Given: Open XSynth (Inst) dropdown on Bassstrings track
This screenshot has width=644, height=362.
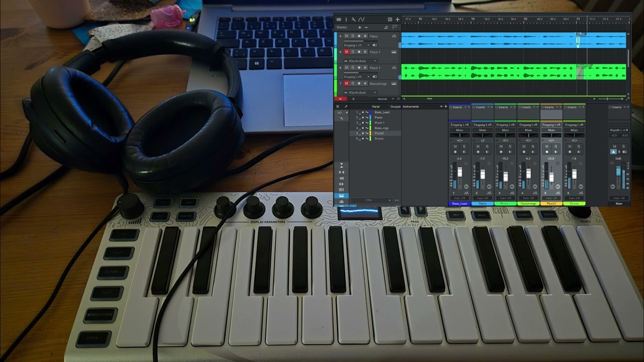Looking at the screenshot, I should point(361,93).
